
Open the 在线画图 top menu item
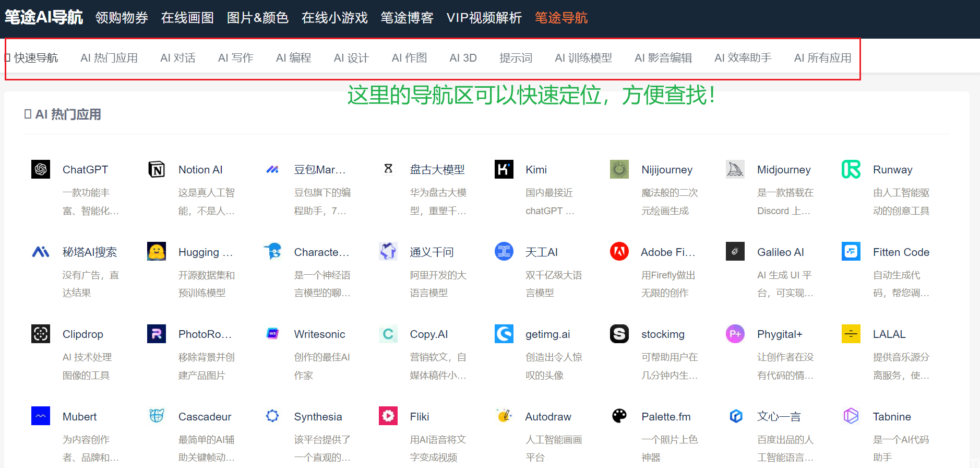pos(187,18)
